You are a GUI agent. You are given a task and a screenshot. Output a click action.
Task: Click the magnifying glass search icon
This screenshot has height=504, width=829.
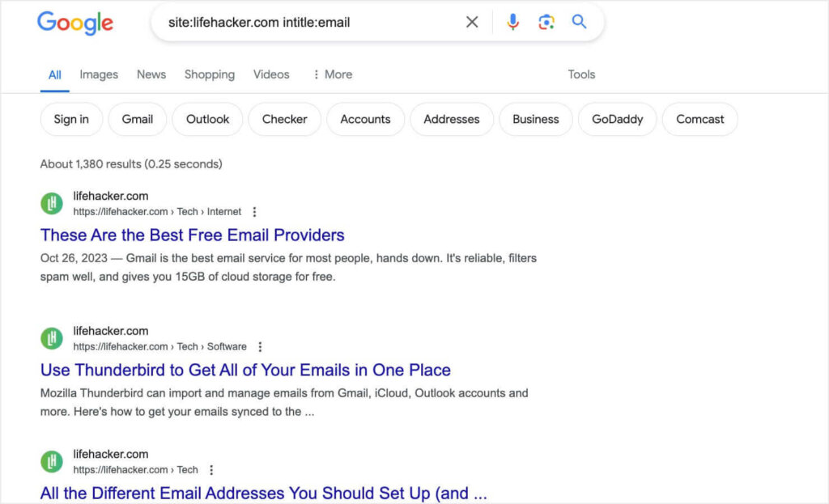point(578,22)
